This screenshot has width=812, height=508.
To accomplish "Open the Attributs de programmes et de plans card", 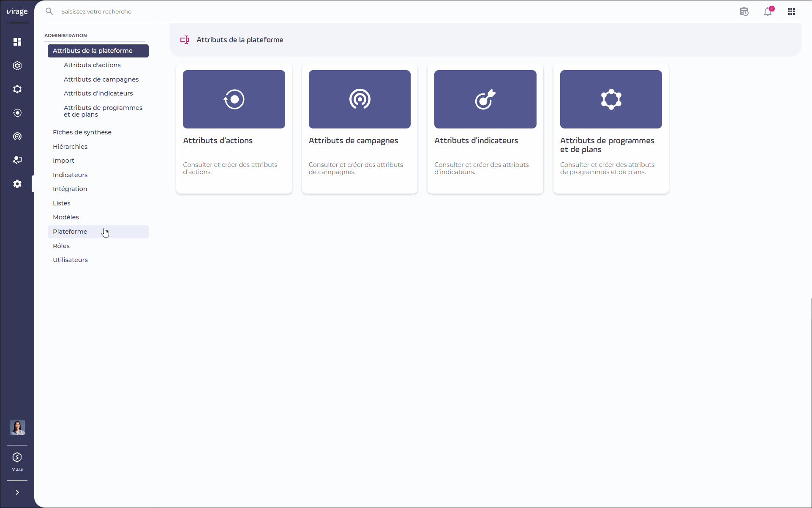I will tap(610, 128).
